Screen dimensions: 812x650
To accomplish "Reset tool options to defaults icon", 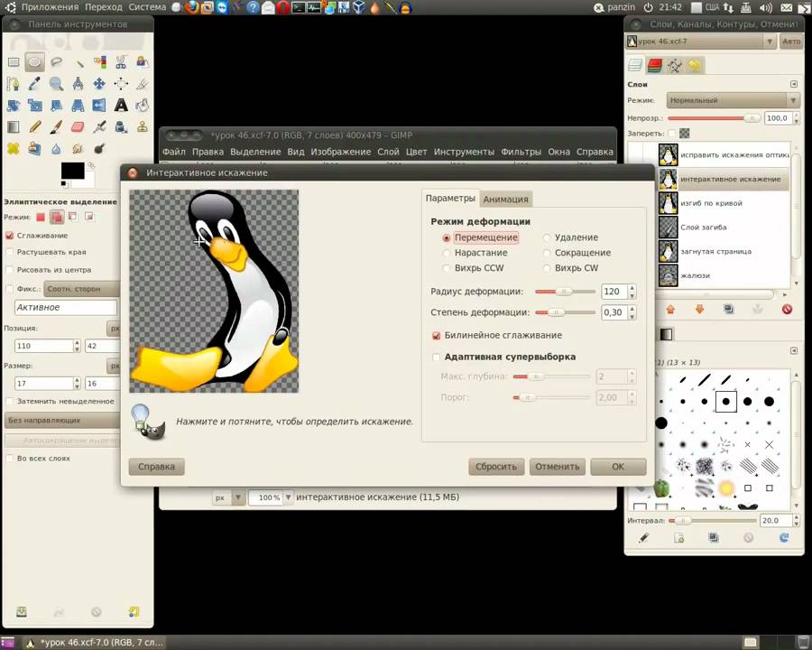I will [134, 612].
